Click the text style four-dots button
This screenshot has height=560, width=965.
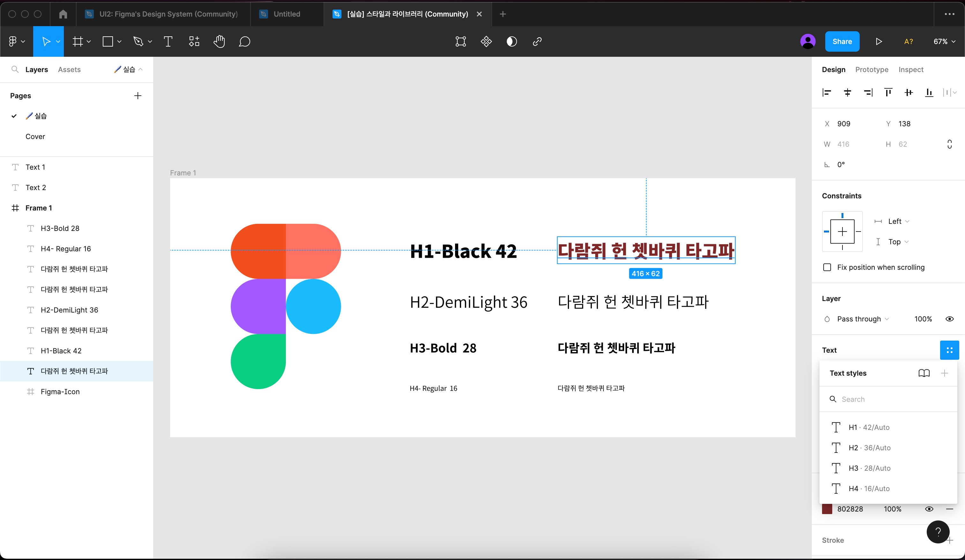[x=949, y=350]
